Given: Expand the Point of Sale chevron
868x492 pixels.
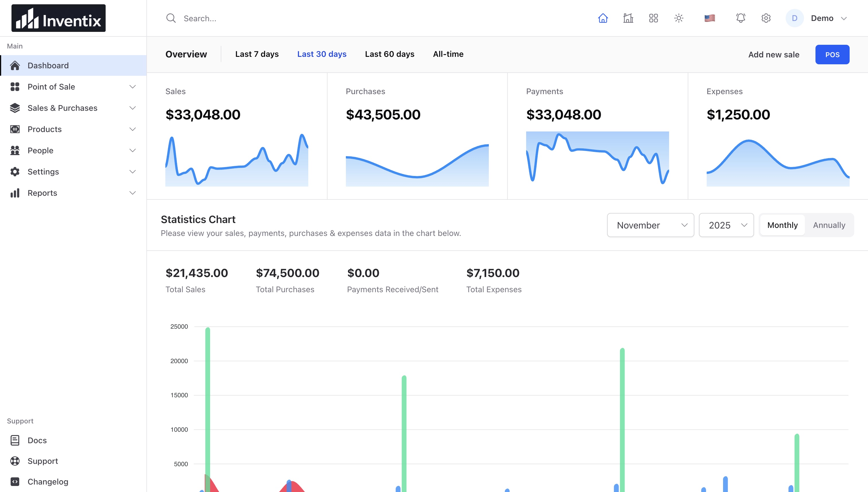Looking at the screenshot, I should (132, 87).
